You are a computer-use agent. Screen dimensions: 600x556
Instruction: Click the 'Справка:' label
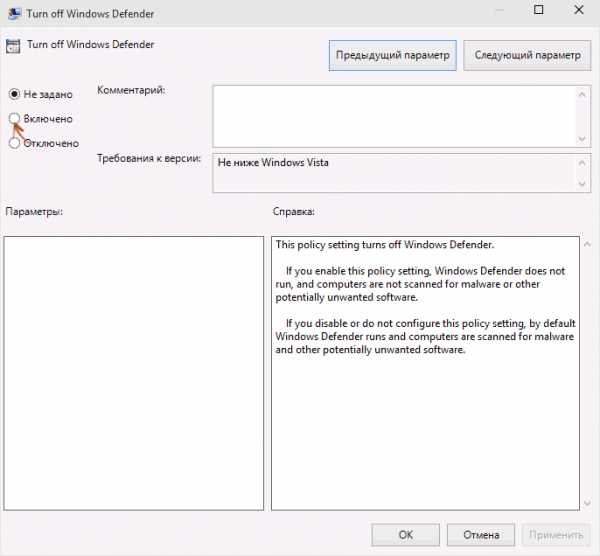pos(293,211)
